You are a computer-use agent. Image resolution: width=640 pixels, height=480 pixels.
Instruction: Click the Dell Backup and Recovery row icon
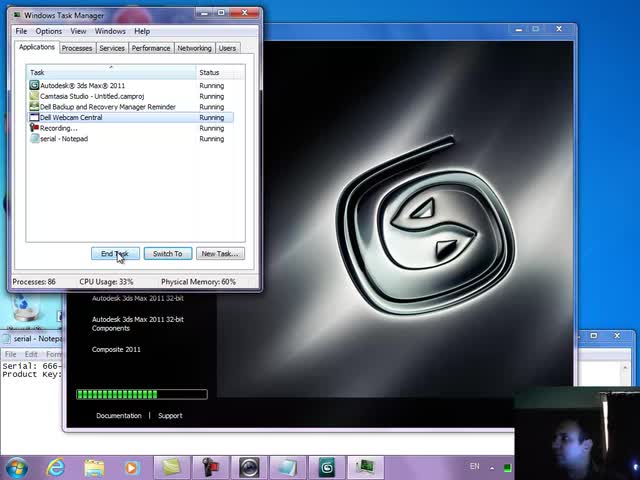coord(34,107)
